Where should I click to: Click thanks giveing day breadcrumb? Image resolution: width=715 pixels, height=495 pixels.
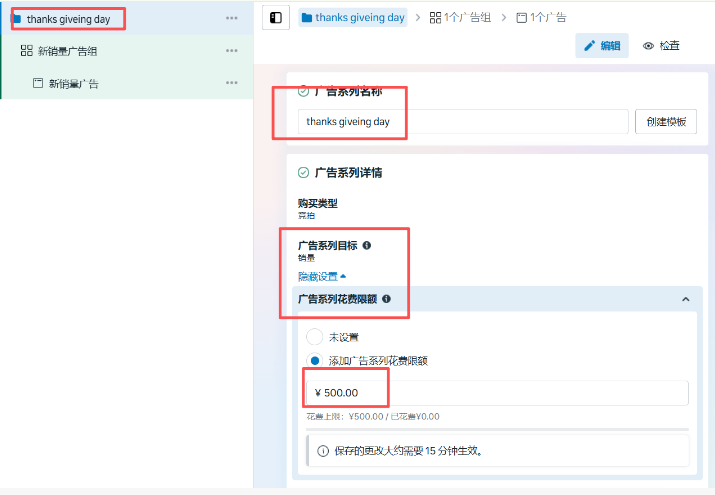pyautogui.click(x=353, y=18)
